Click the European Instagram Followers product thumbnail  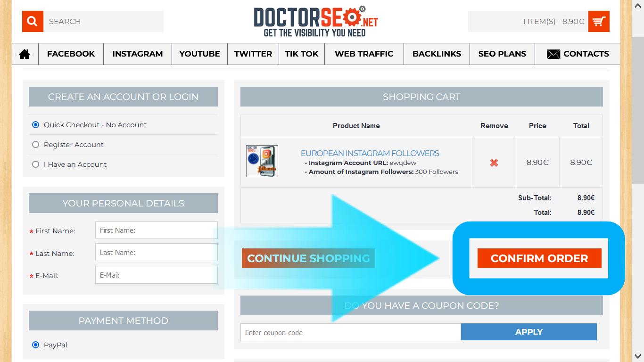pyautogui.click(x=262, y=161)
